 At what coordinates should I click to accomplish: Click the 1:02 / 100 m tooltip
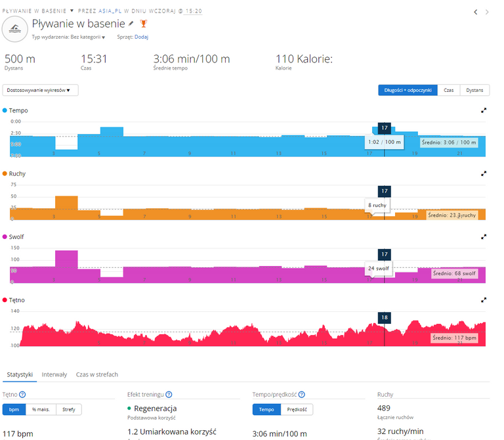click(x=385, y=142)
